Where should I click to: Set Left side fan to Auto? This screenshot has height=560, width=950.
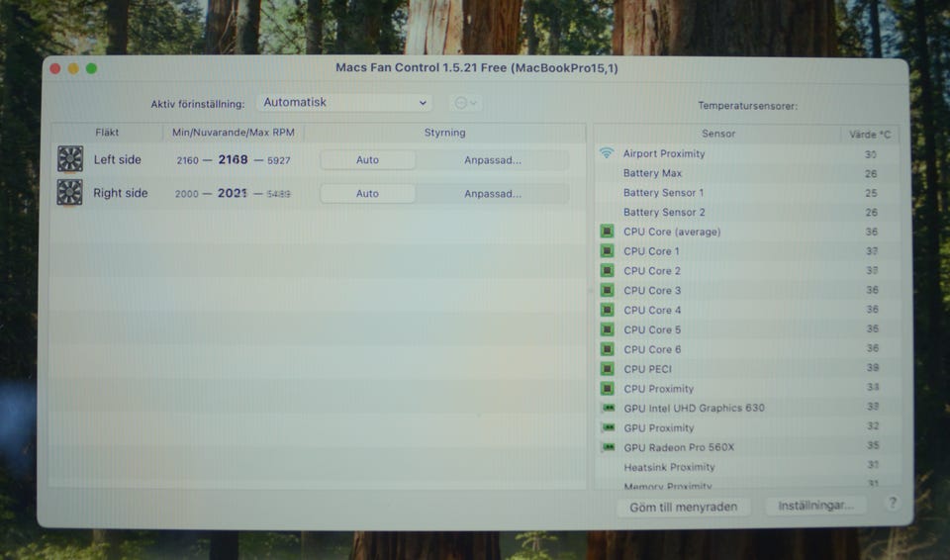pyautogui.click(x=368, y=160)
